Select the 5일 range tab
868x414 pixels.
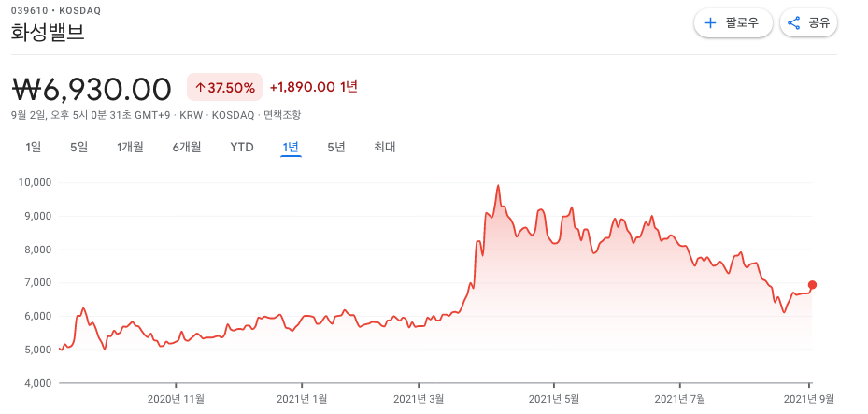(x=78, y=147)
